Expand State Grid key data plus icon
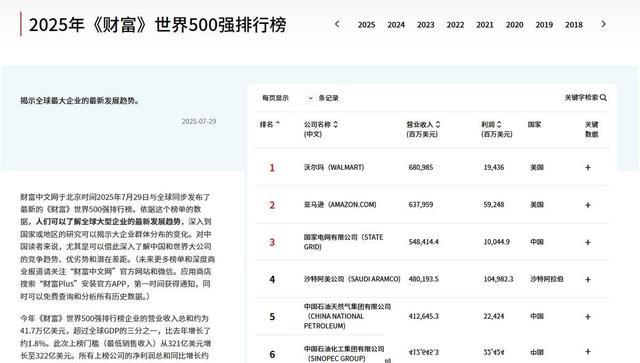 pyautogui.click(x=588, y=243)
